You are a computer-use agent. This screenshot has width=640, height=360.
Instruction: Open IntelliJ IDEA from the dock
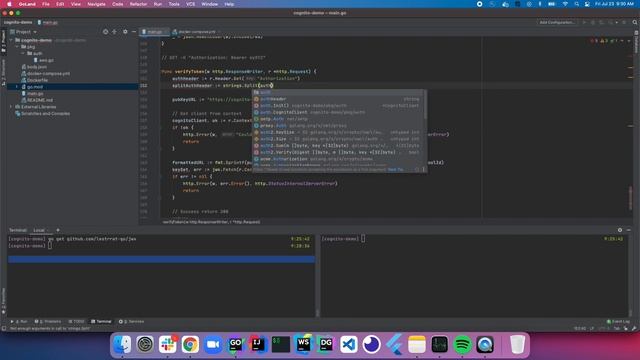[x=258, y=344]
